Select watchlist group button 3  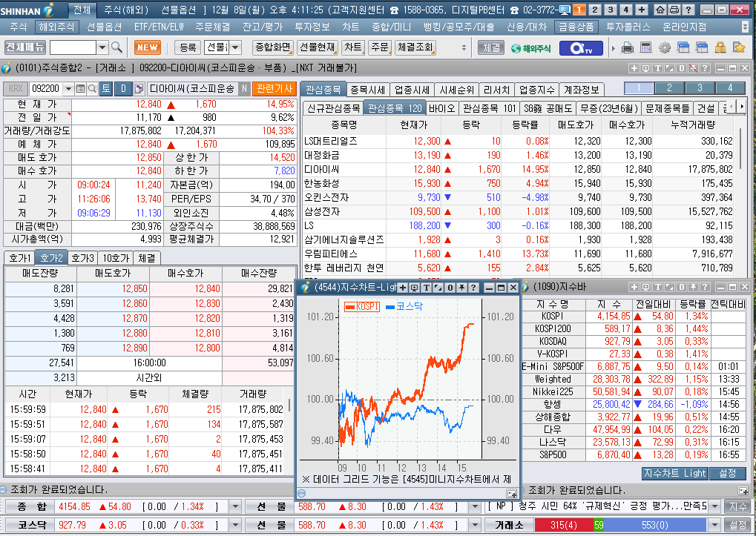pos(700,87)
